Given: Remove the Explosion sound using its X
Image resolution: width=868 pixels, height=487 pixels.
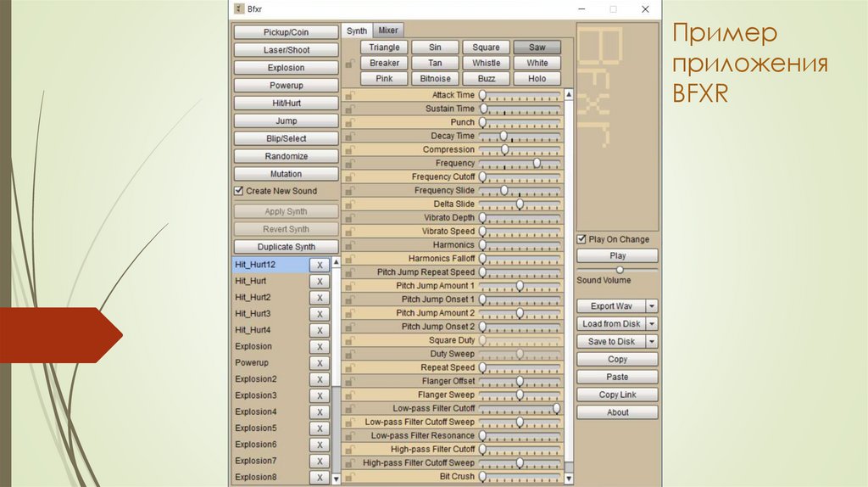Looking at the screenshot, I should (x=320, y=347).
